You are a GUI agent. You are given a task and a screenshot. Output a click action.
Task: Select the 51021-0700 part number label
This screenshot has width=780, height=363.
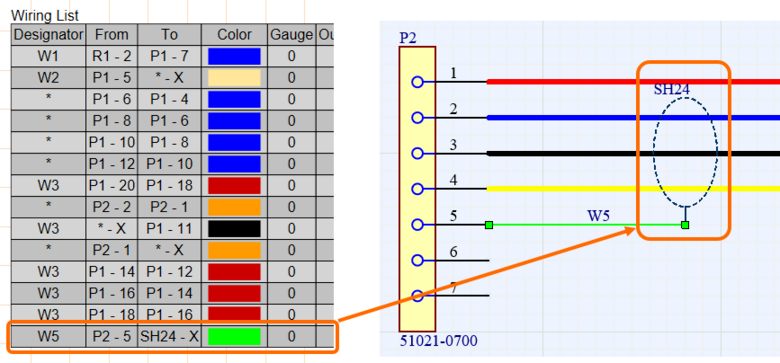(438, 341)
